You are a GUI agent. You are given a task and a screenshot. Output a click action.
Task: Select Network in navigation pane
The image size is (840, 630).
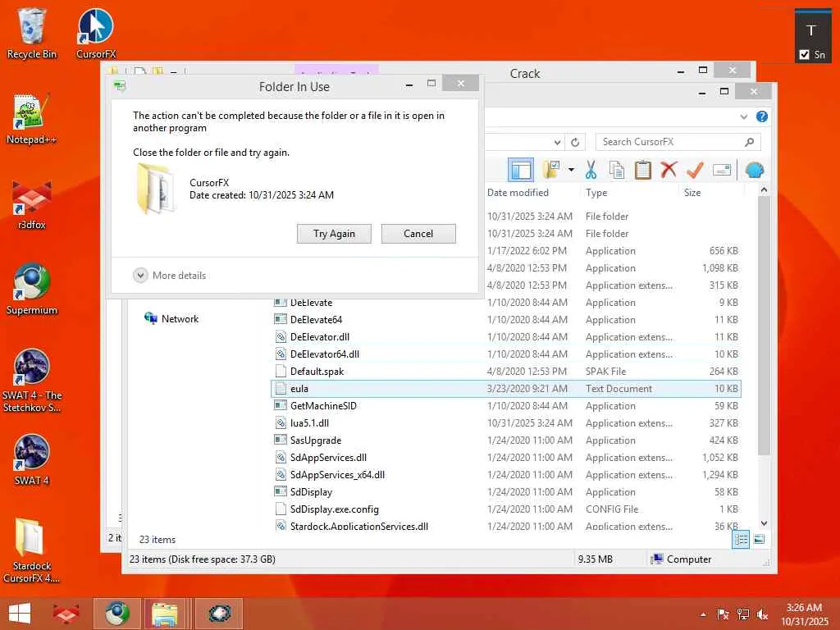click(x=171, y=319)
